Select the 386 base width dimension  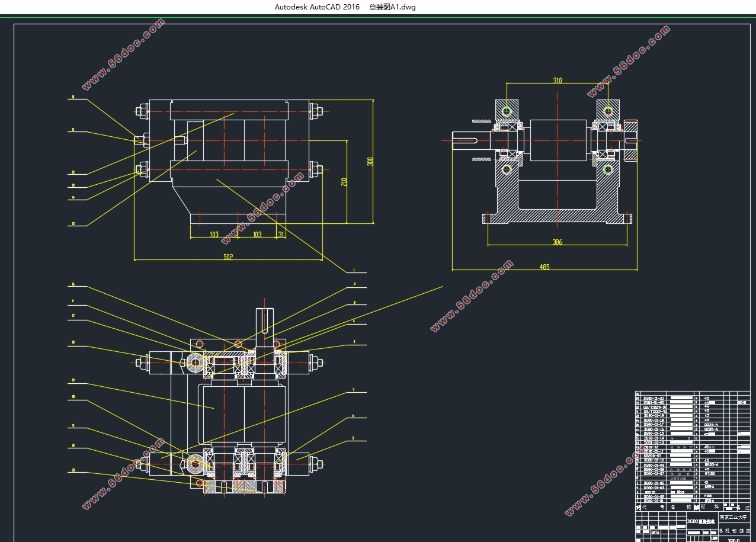(x=558, y=242)
